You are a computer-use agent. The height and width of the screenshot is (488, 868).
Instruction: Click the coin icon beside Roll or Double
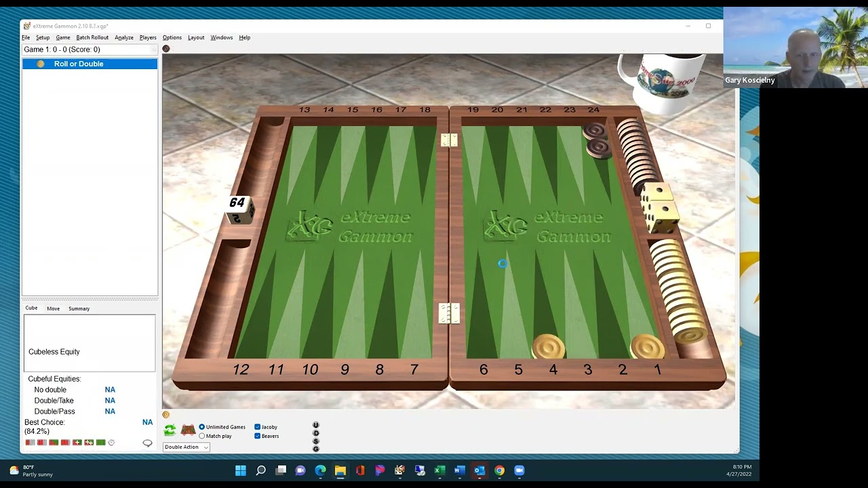[41, 64]
